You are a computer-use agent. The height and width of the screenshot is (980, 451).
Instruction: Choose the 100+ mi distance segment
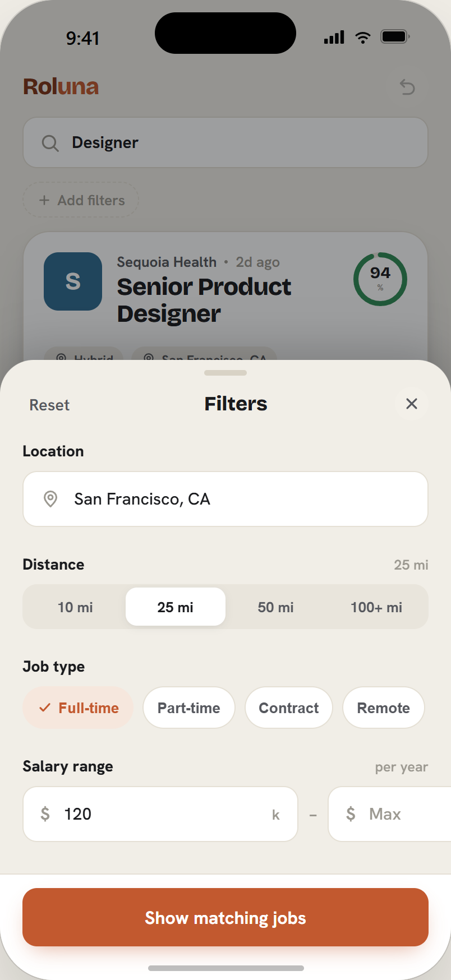tap(376, 607)
